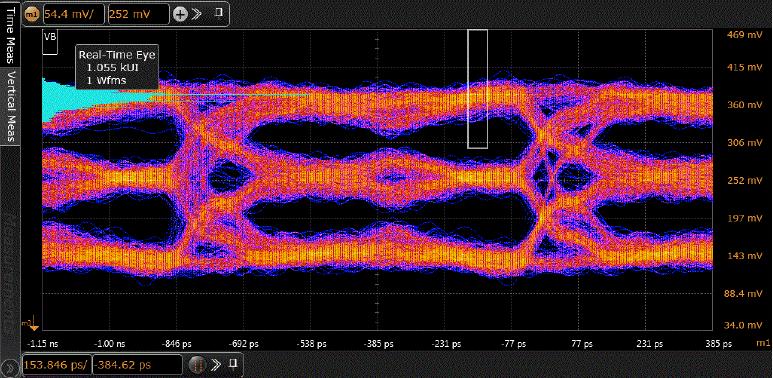
Task: Click the -384.62 ps horizontal position field
Action: [x=138, y=365]
